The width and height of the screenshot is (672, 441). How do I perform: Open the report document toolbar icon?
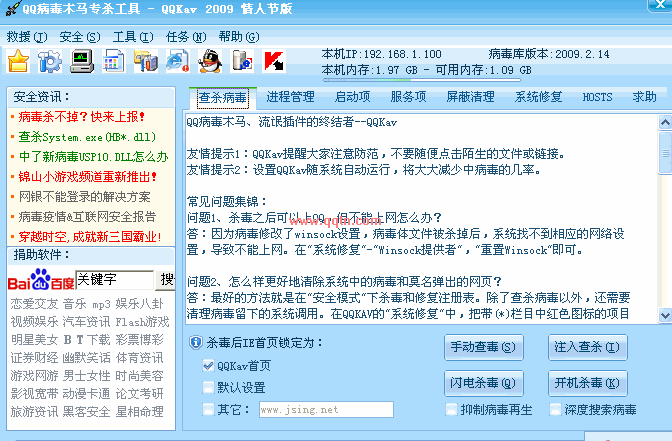(x=114, y=61)
